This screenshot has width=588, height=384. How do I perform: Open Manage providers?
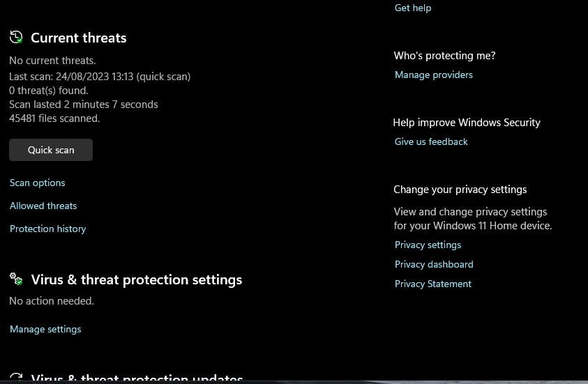pos(434,75)
